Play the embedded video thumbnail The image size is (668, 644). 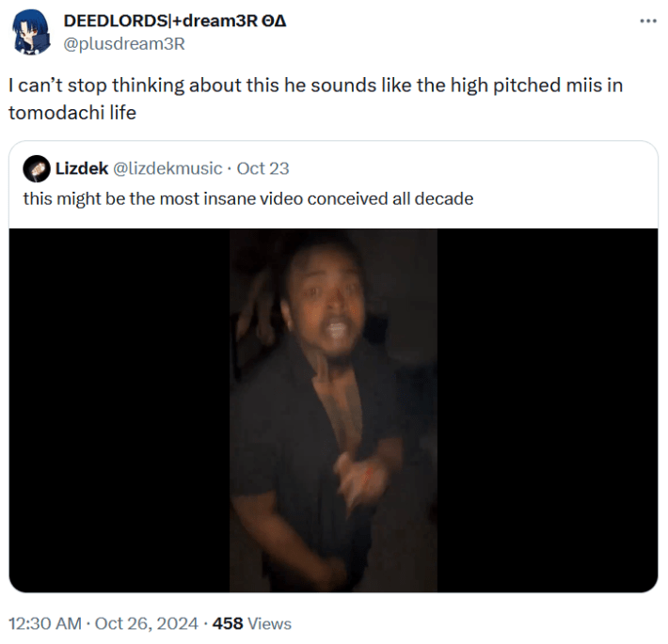333,410
